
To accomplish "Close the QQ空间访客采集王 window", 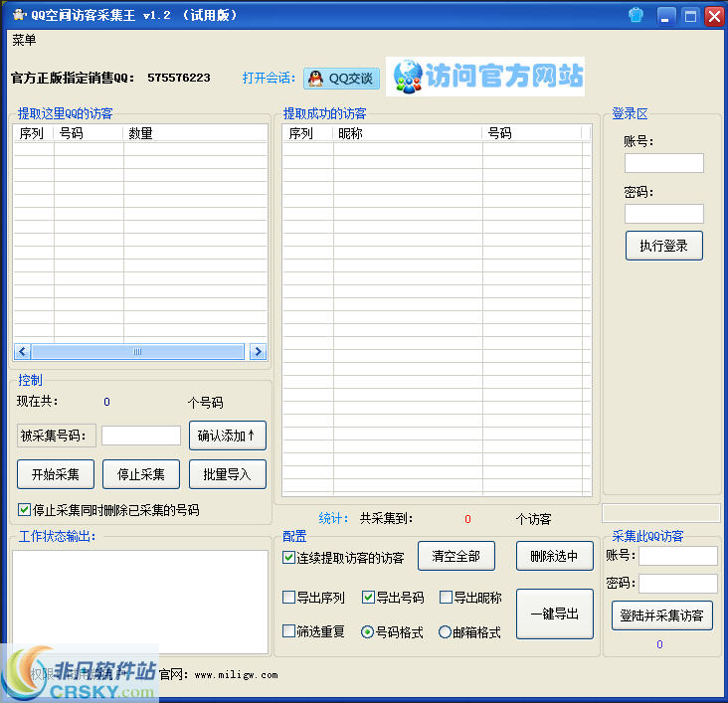I will coord(714,16).
